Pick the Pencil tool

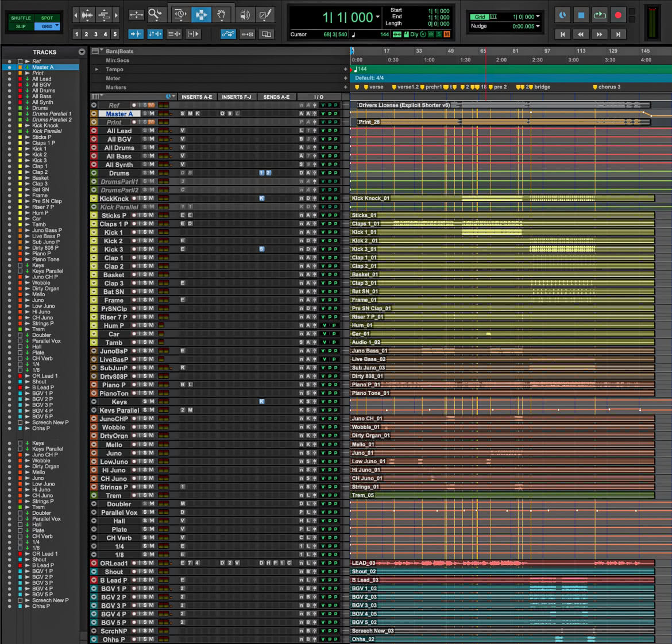[265, 15]
